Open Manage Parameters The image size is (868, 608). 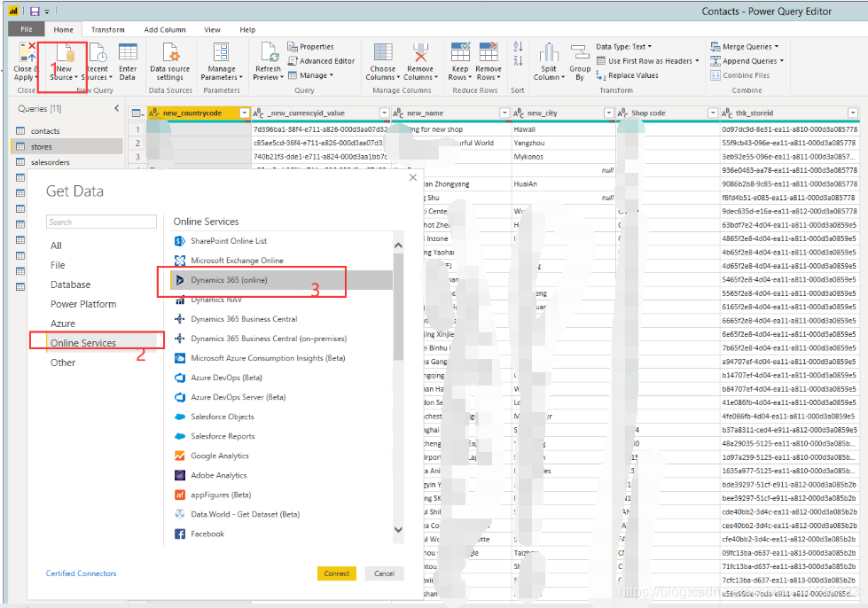point(222,62)
